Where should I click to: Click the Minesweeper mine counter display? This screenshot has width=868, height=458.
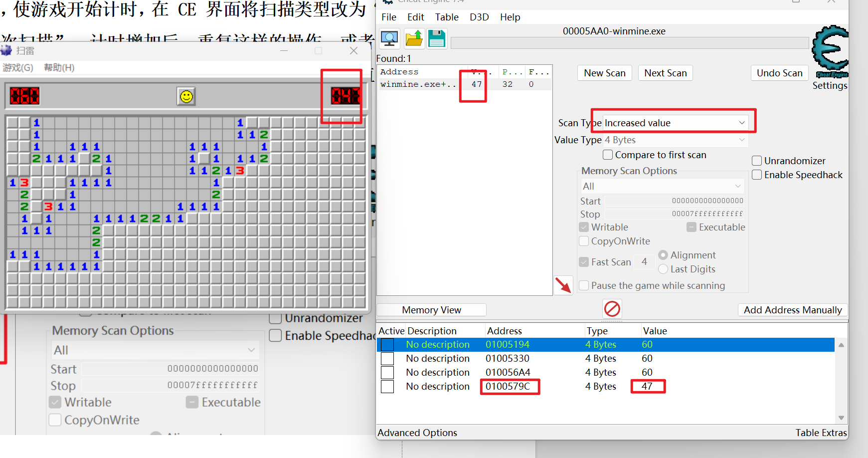(24, 96)
